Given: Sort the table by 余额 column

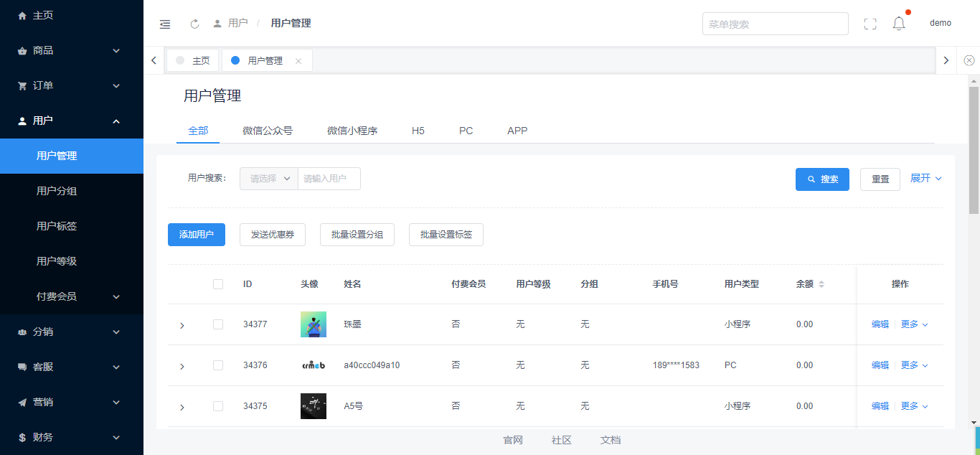Looking at the screenshot, I should [821, 284].
